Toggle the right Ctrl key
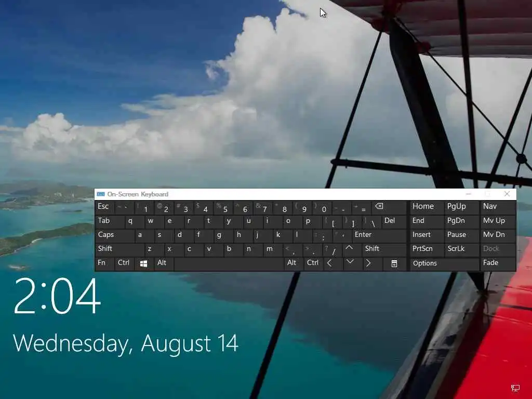 [313, 263]
